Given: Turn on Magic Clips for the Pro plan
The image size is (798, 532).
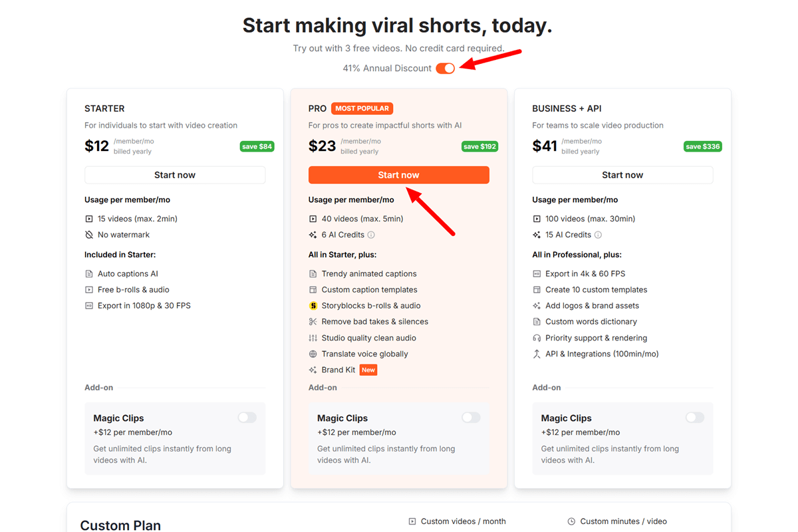Looking at the screenshot, I should pyautogui.click(x=471, y=418).
